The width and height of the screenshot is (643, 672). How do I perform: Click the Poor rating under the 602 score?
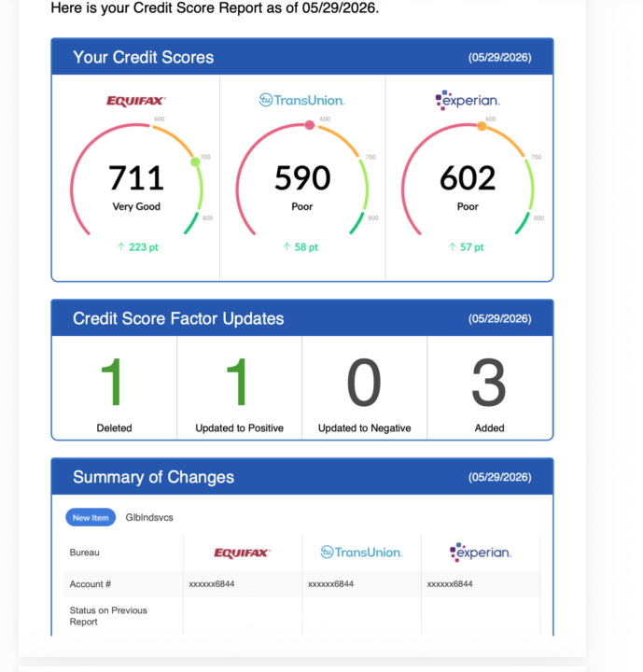[x=468, y=206]
